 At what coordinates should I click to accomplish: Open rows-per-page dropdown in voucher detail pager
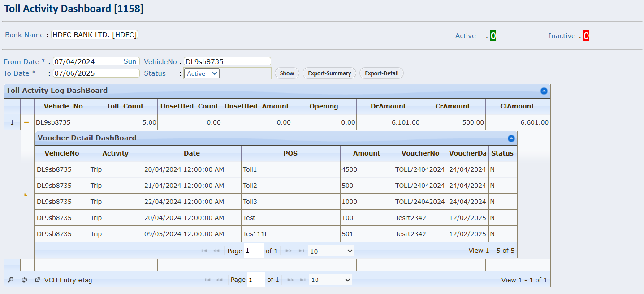331,251
